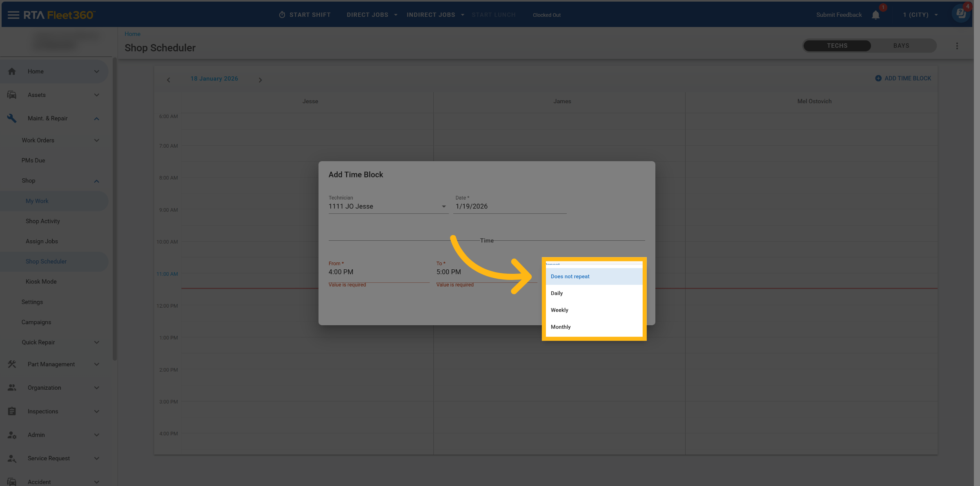Open the hamburger menu icon

click(13, 15)
